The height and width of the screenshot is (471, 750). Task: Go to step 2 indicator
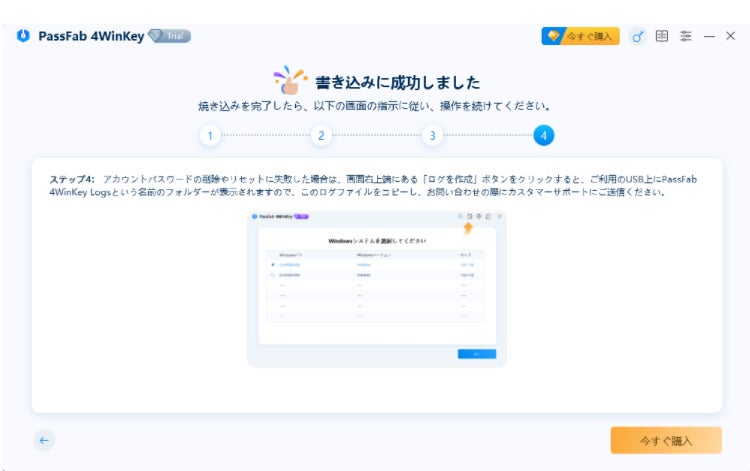tap(321, 135)
